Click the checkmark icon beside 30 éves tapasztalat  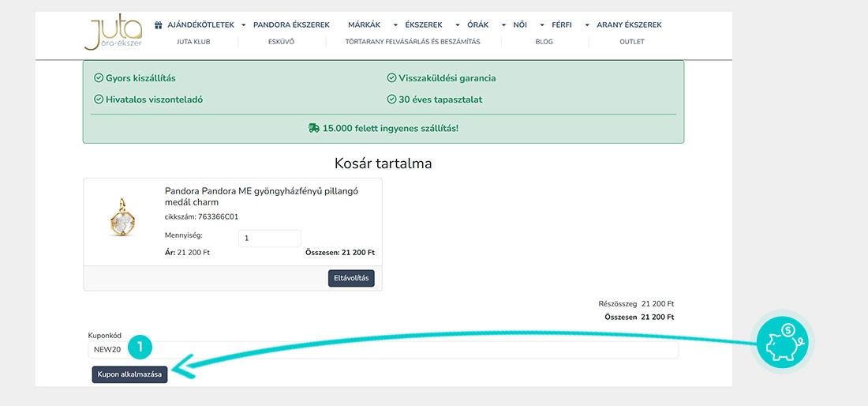click(391, 100)
